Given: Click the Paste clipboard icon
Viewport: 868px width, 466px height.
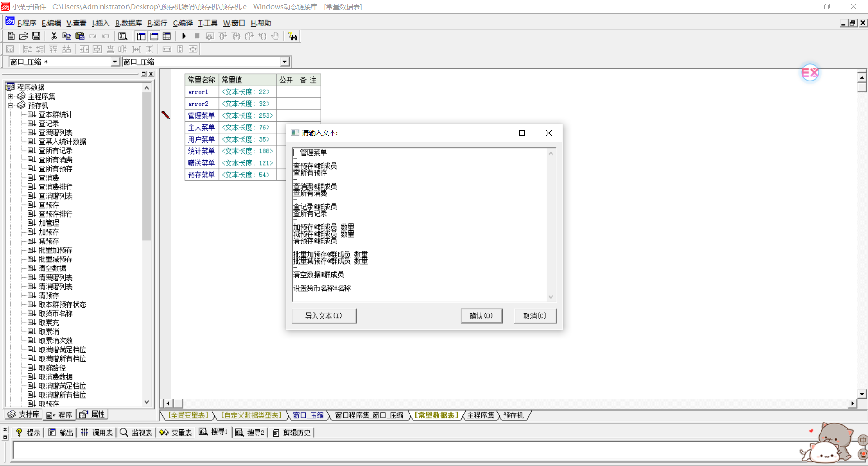Looking at the screenshot, I should tap(80, 36).
